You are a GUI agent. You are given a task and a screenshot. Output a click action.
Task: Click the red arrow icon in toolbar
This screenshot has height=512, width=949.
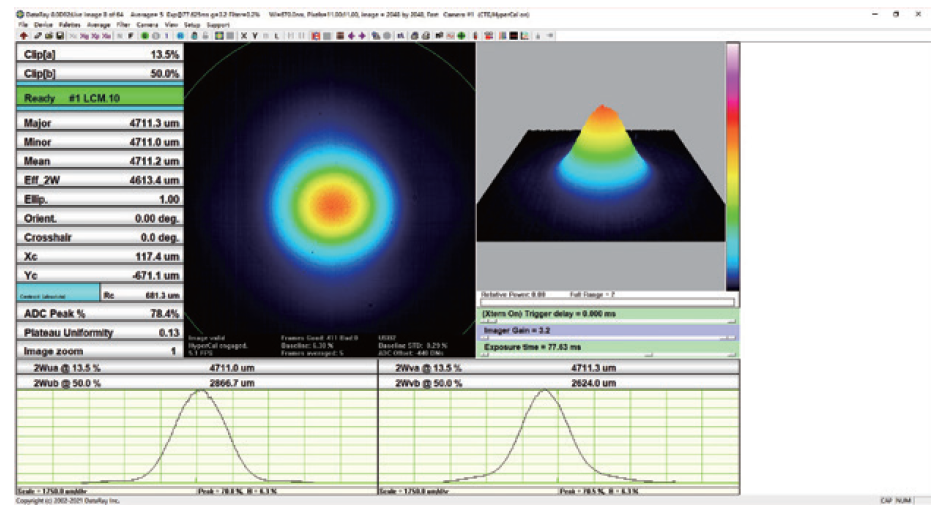click(x=22, y=36)
